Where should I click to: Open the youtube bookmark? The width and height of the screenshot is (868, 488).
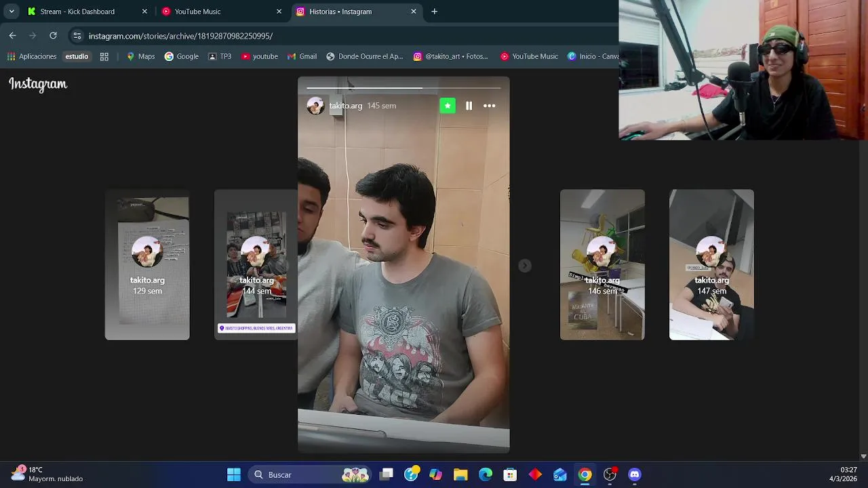point(259,56)
